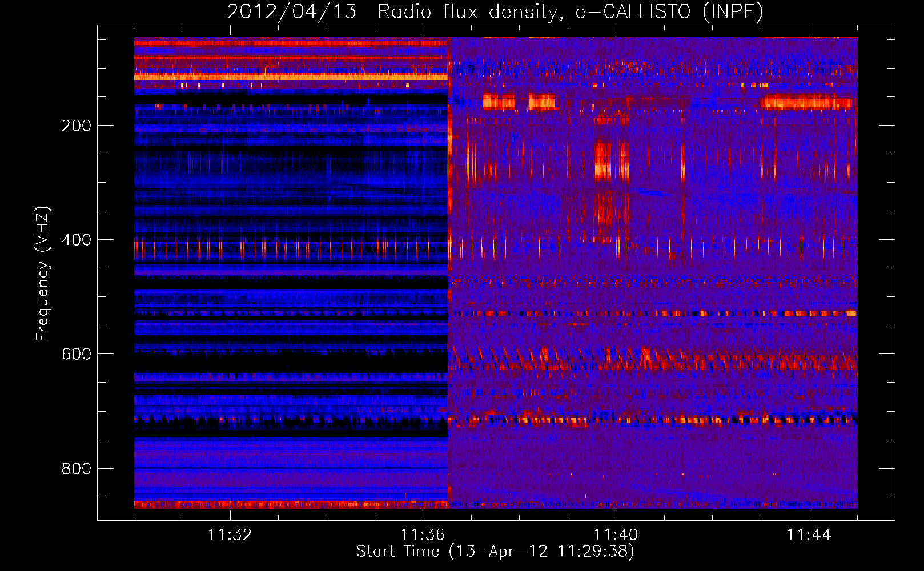Click the 800 frequency tick label
Screen dimensions: 924x571
click(x=77, y=469)
